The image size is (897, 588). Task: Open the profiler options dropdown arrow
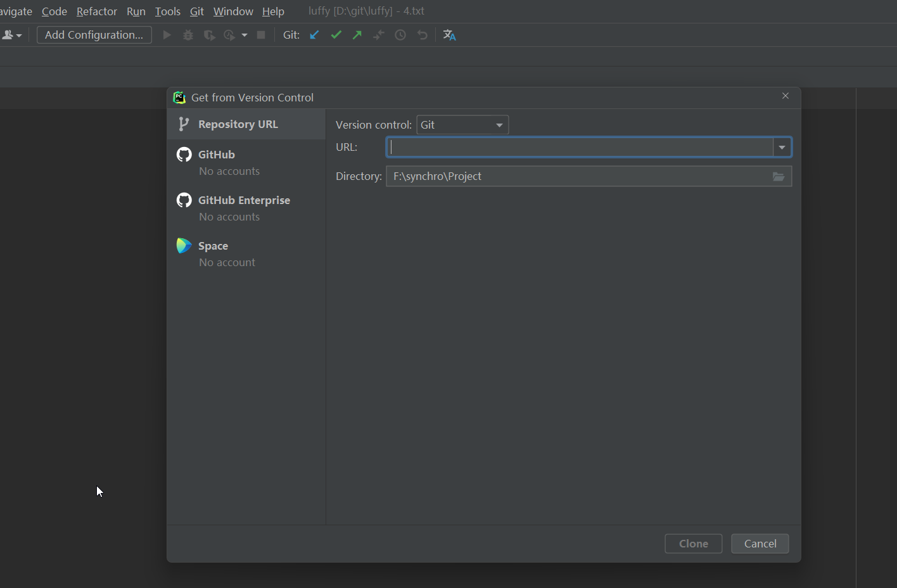pos(245,35)
